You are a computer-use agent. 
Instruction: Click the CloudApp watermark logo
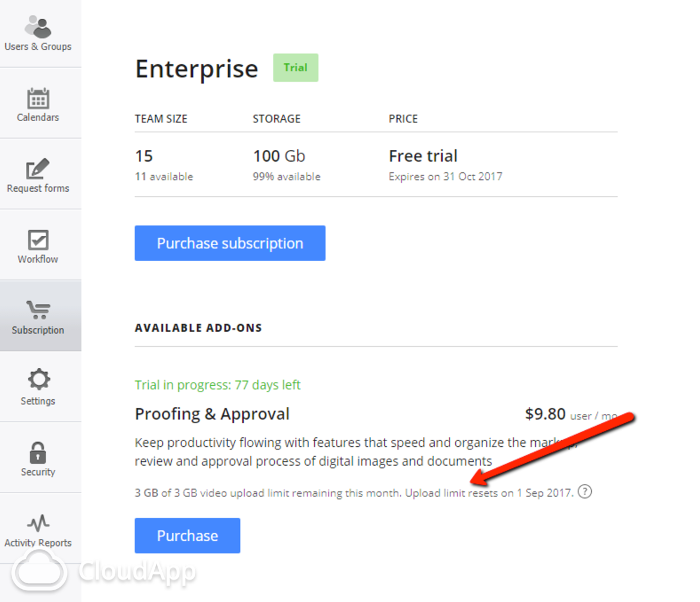[103, 571]
